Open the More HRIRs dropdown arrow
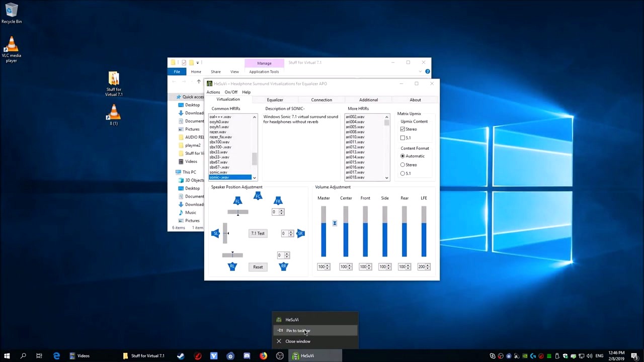 [x=386, y=177]
